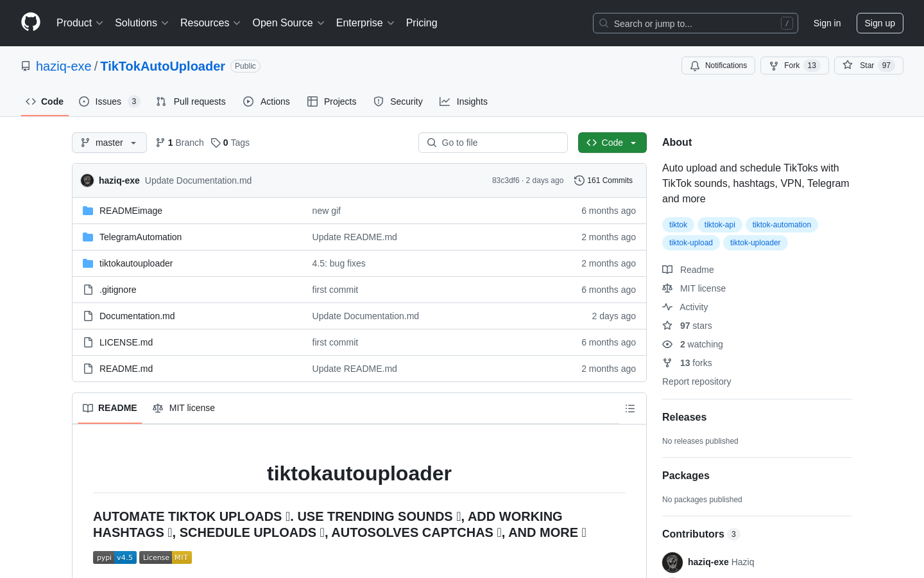Click the tiktokautouploader folder icon
This screenshot has width=924, height=578.
point(88,263)
